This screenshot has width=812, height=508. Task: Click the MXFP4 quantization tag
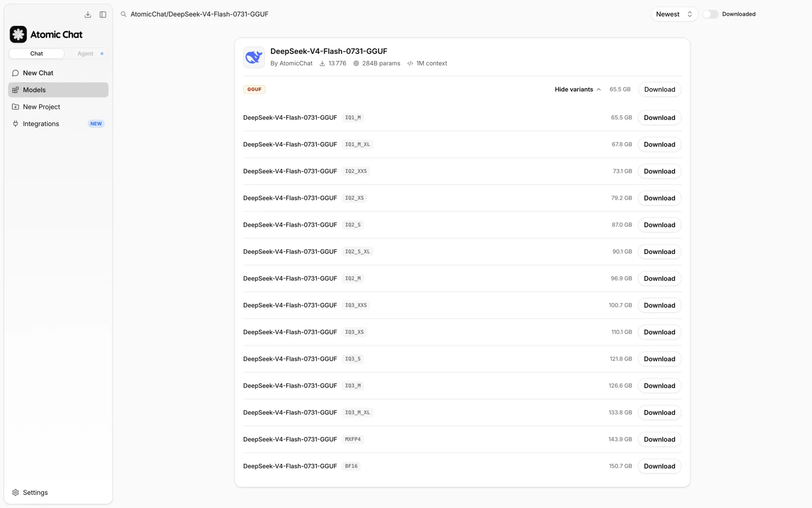click(x=353, y=439)
